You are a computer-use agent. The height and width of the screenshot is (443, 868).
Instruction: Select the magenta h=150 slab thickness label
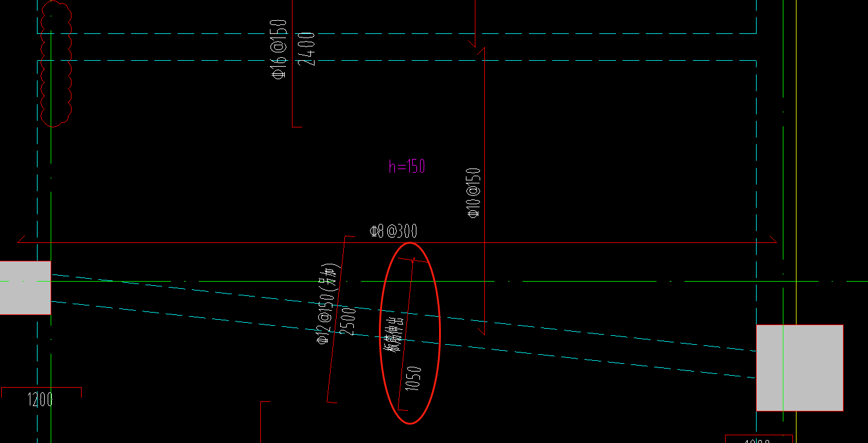(x=407, y=166)
